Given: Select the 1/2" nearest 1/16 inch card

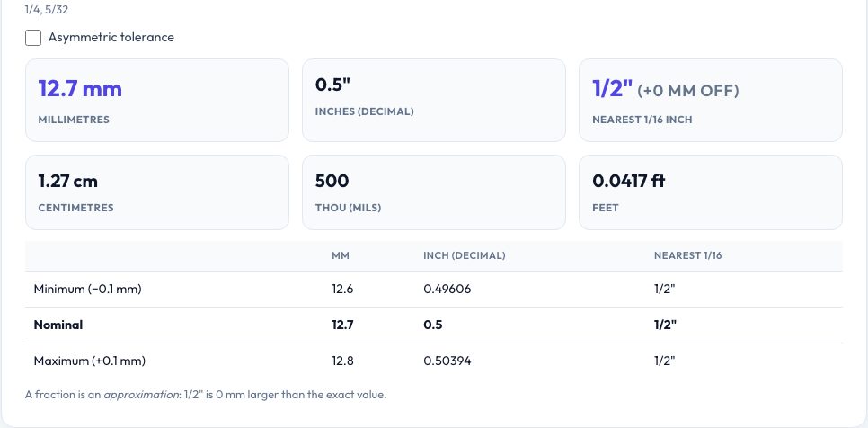Looking at the screenshot, I should (x=711, y=100).
